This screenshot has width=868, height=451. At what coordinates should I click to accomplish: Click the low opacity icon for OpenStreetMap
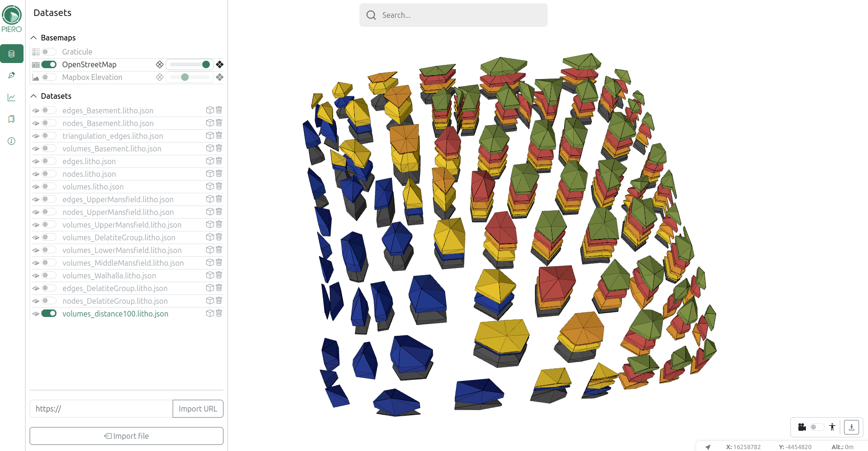click(159, 64)
